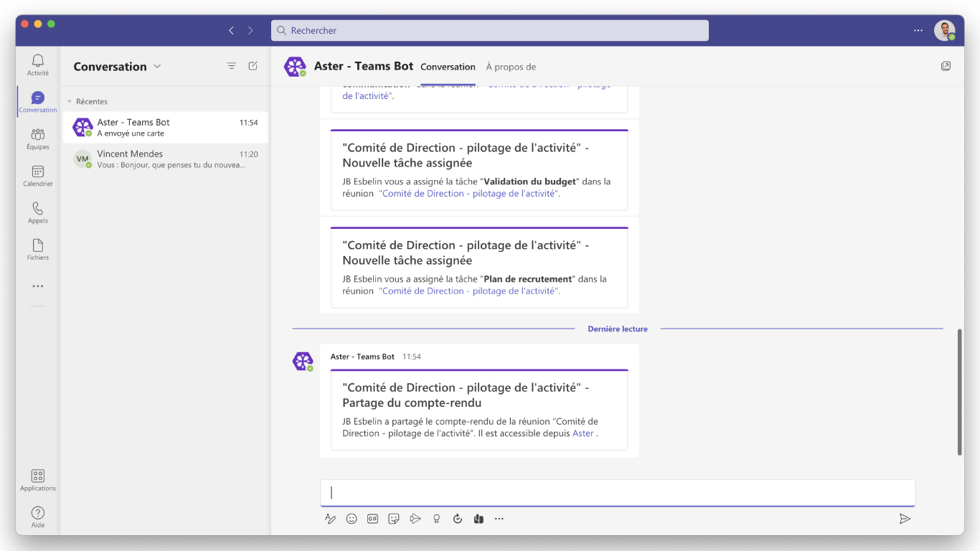
Task: Open the Calendrier view
Action: [38, 176]
